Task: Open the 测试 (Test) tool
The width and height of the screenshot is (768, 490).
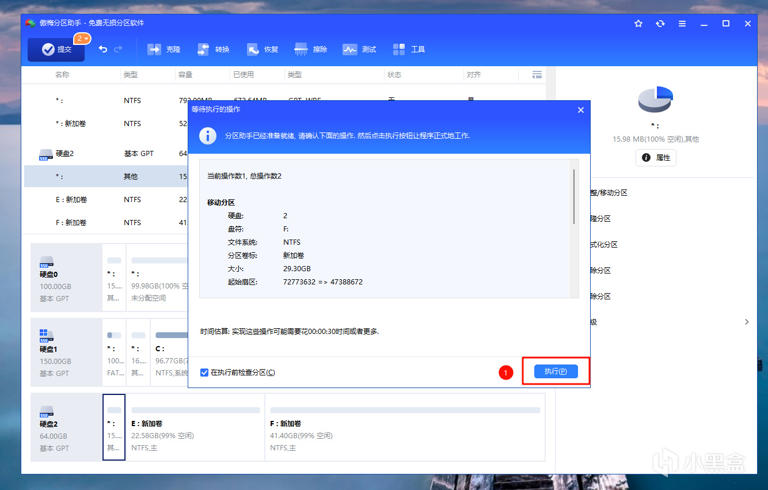Action: pyautogui.click(x=360, y=49)
